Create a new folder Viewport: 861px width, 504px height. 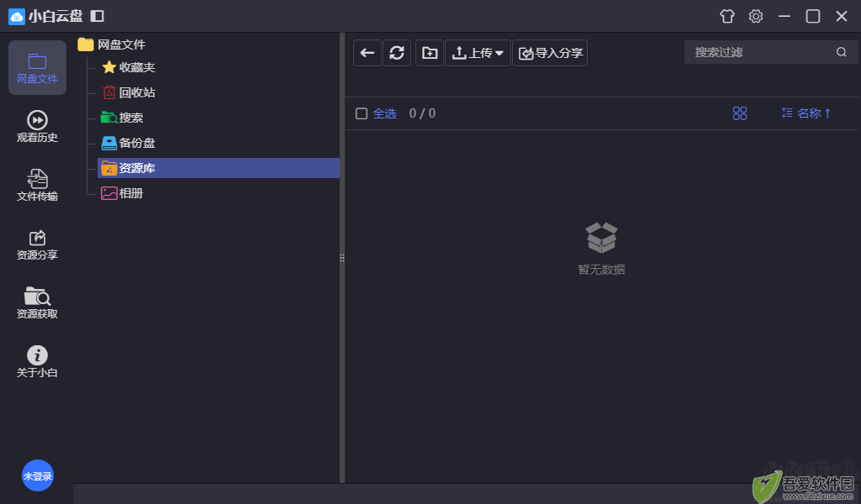point(430,53)
